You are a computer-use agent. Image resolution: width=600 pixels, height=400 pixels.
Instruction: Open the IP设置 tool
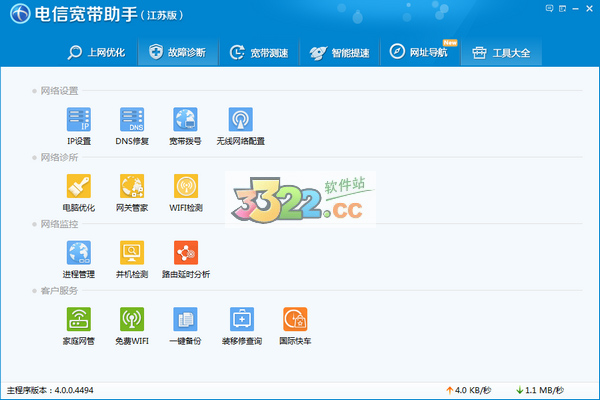[79, 126]
